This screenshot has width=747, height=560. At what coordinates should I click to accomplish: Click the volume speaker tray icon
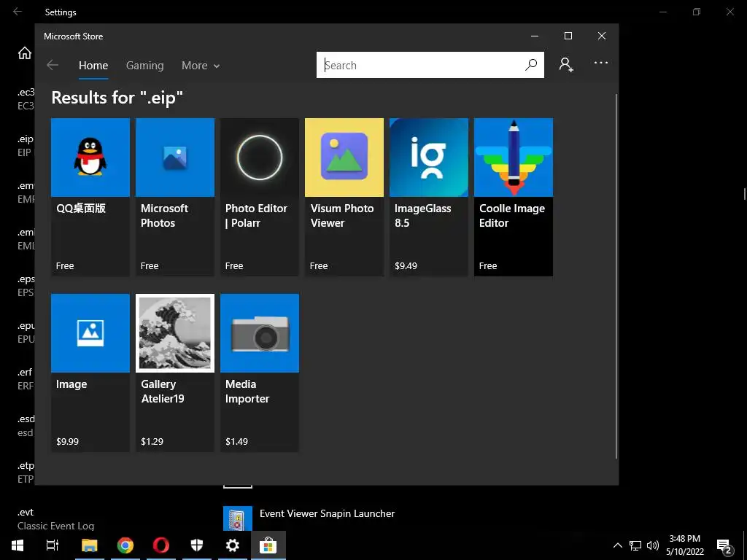pyautogui.click(x=653, y=545)
